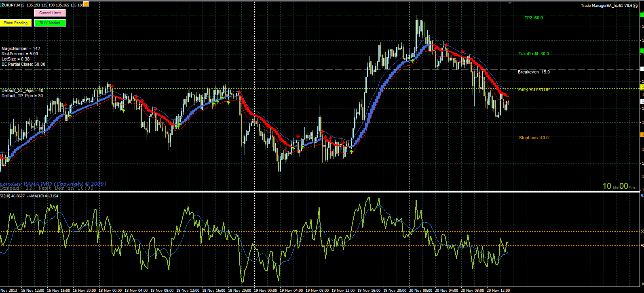This screenshot has width=644, height=293.
Task: Click the Default_SL_Pips = 40 text
Action: (x=22, y=90)
